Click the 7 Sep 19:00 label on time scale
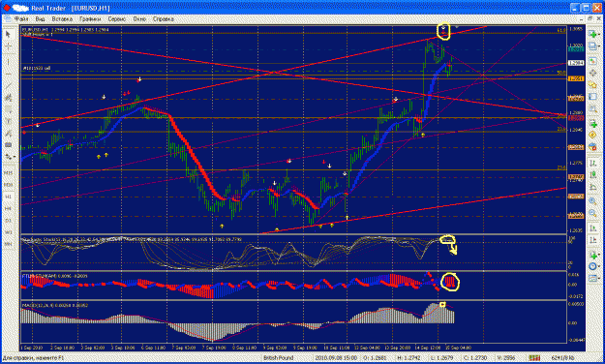Viewport: 605px width, 364px height. pos(213,348)
